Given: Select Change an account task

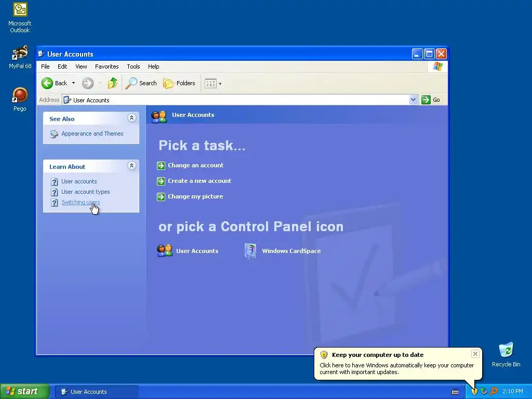Looking at the screenshot, I should (x=195, y=165).
